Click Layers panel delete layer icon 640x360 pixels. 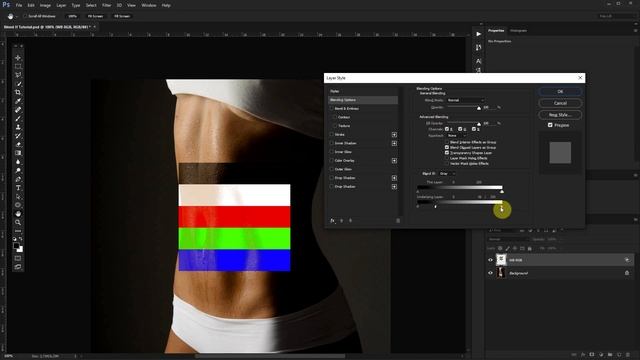click(628, 355)
